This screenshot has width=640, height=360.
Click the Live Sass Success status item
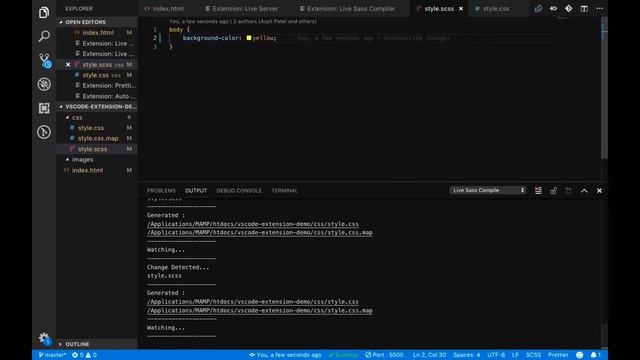(343, 355)
